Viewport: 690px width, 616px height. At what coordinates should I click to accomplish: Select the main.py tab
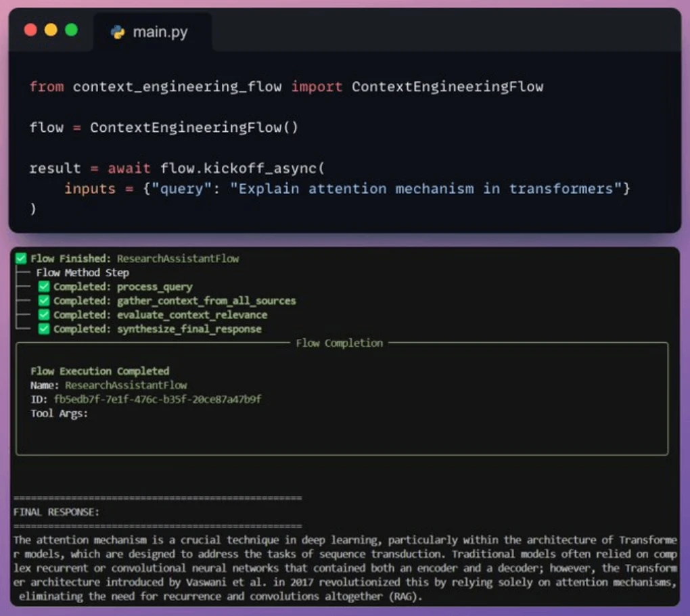pos(153,32)
